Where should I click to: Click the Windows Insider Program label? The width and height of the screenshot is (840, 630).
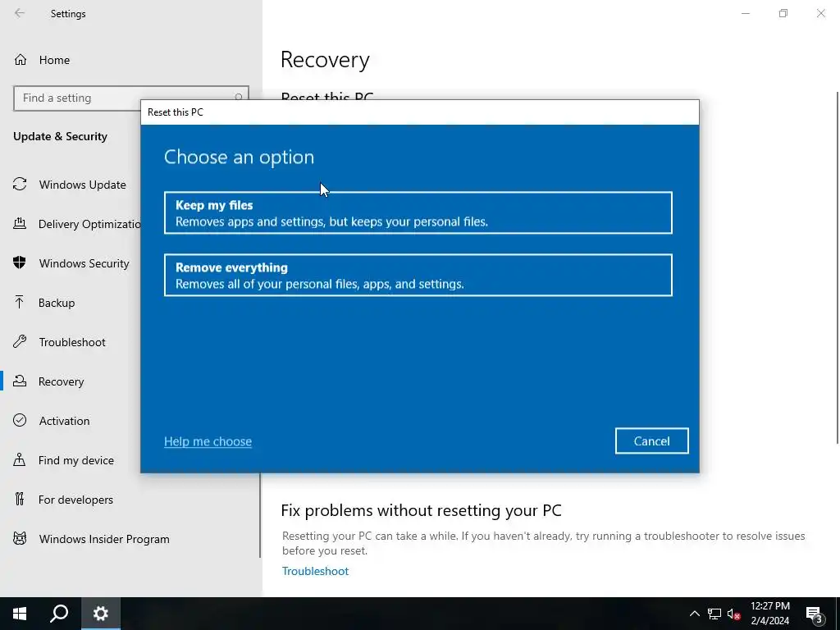coord(104,540)
